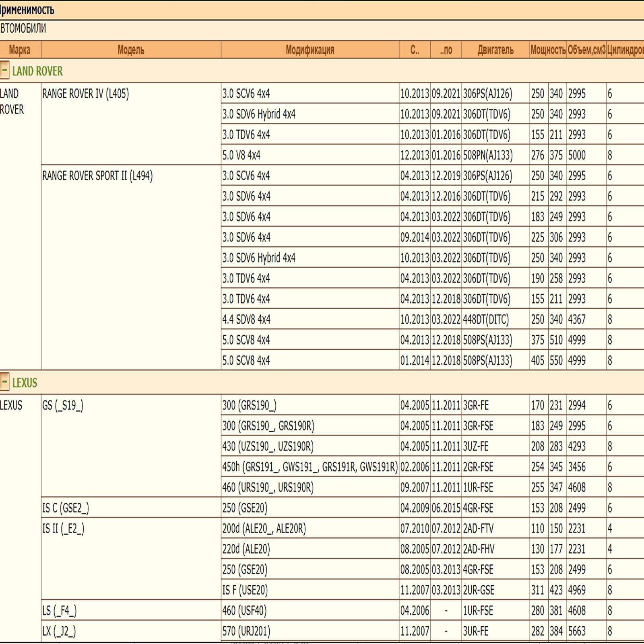
Task: Click the Объем,см3 column header
Action: click(586, 50)
